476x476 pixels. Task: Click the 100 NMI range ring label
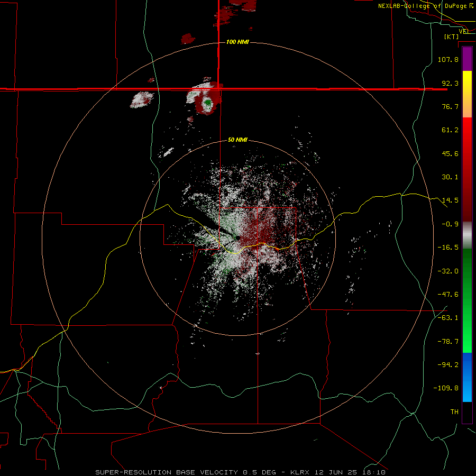[x=237, y=42]
